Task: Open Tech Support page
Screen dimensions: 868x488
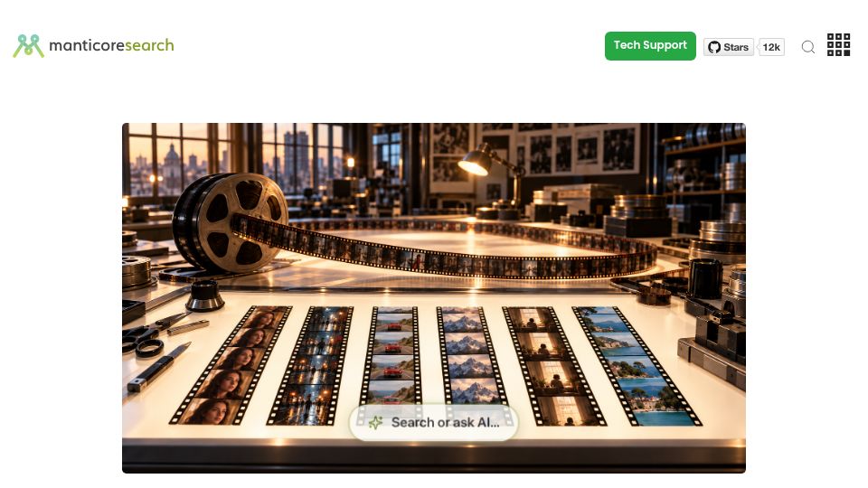Action: [650, 46]
